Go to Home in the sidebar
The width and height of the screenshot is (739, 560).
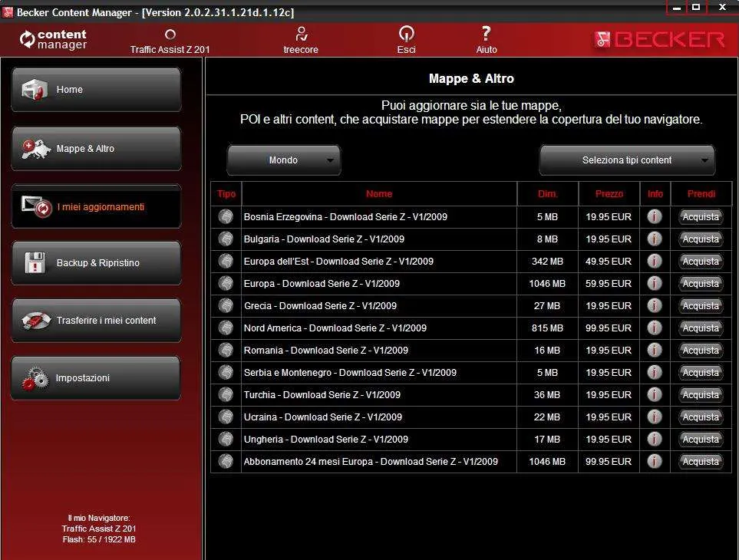[96, 90]
